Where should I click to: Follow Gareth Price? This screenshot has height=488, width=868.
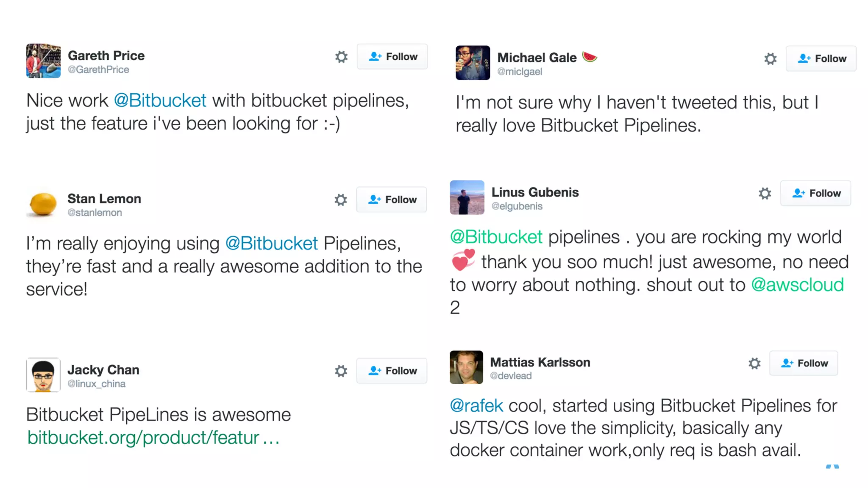[392, 57]
